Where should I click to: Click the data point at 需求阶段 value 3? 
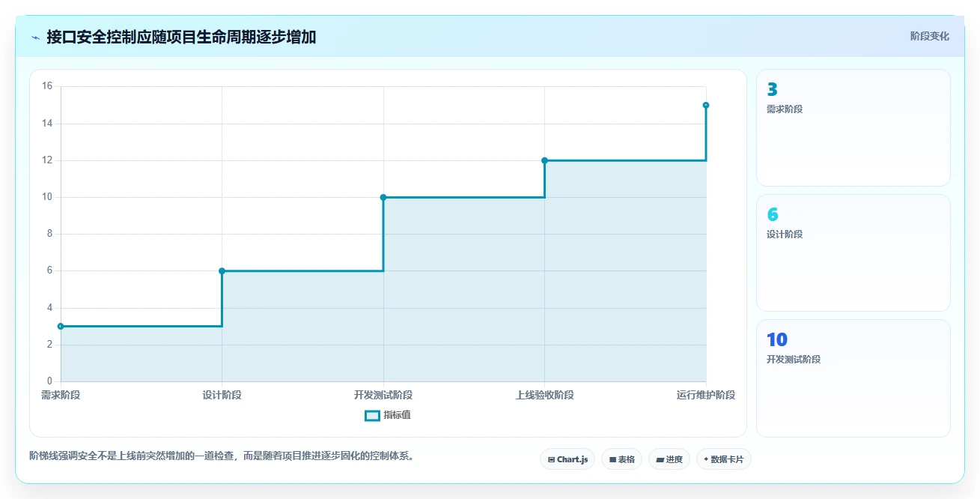(x=61, y=326)
